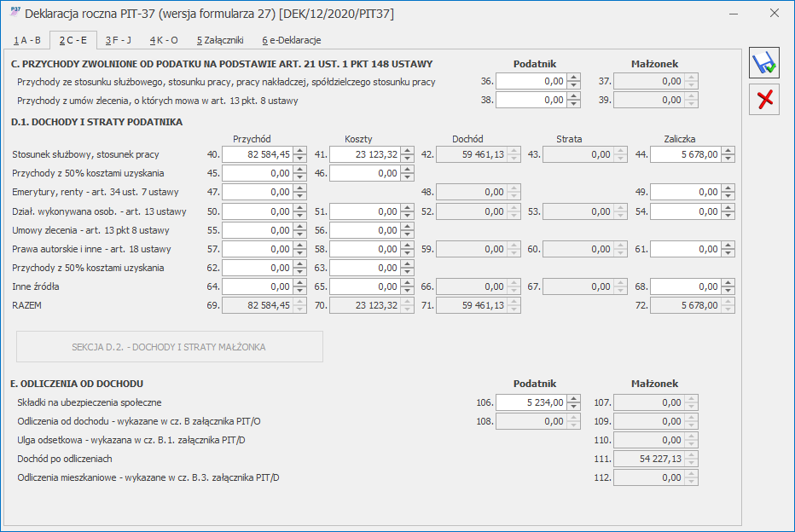Click Sekcja D.2. Dochody i straty małżonka button
The height and width of the screenshot is (532, 795).
[169, 347]
